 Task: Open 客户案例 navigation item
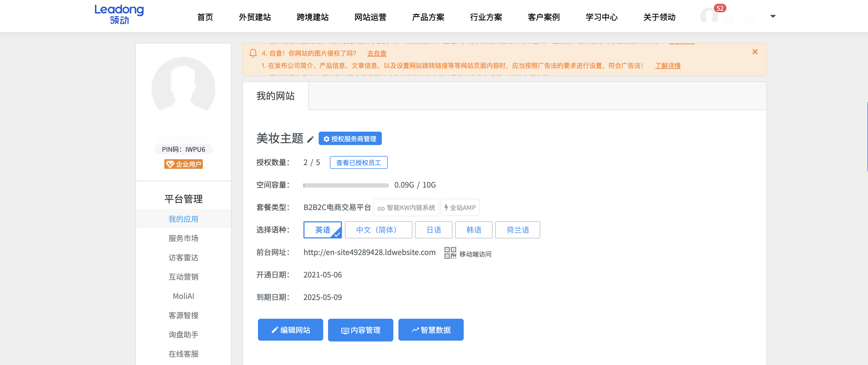(x=544, y=17)
